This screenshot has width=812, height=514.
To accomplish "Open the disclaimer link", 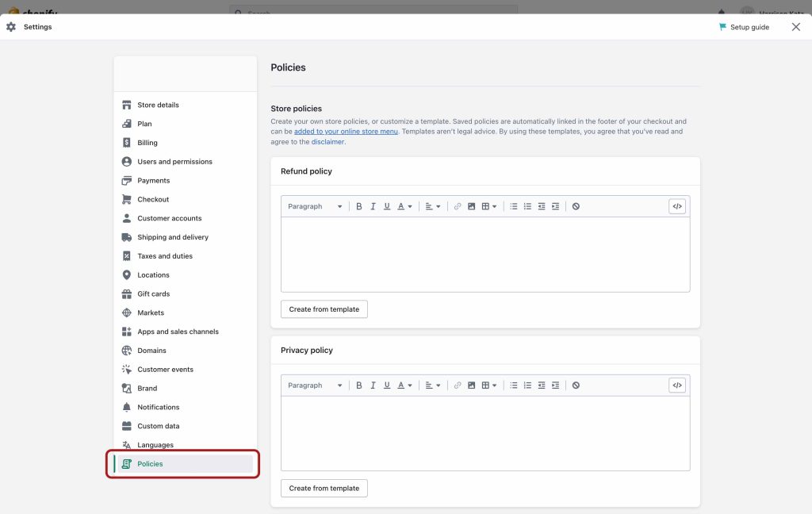I will [327, 142].
